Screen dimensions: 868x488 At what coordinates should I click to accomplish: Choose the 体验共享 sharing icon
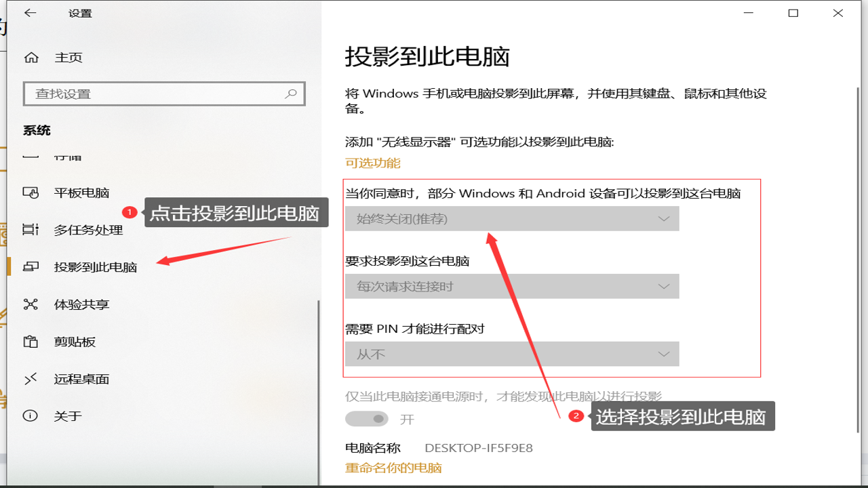pyautogui.click(x=31, y=304)
